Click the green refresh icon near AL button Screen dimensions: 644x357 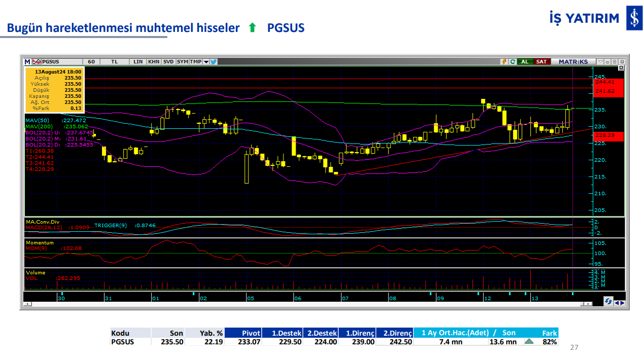(x=513, y=61)
